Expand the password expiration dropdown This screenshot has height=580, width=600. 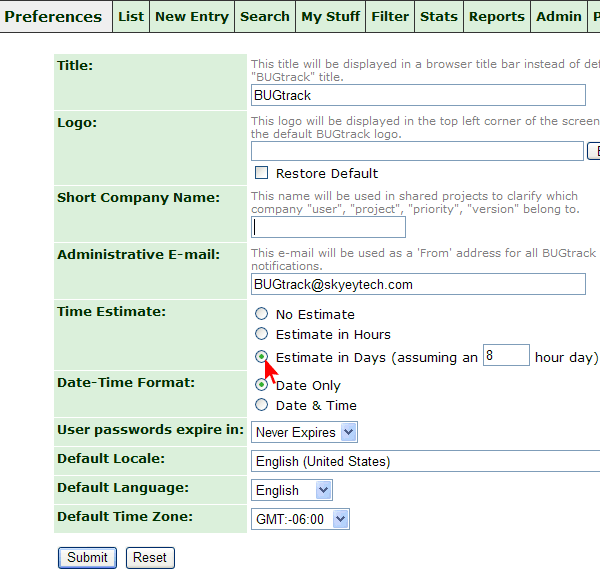click(304, 433)
